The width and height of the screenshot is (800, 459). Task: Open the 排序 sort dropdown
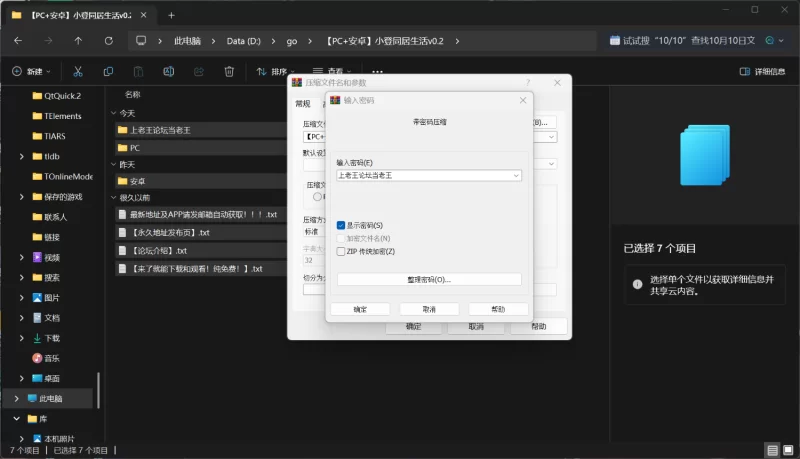click(276, 71)
